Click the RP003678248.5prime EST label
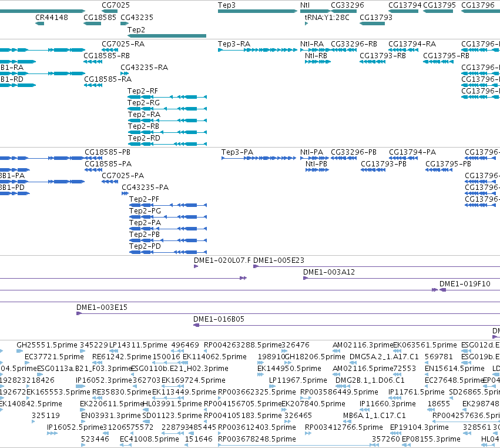500x448 pixels. (257, 439)
